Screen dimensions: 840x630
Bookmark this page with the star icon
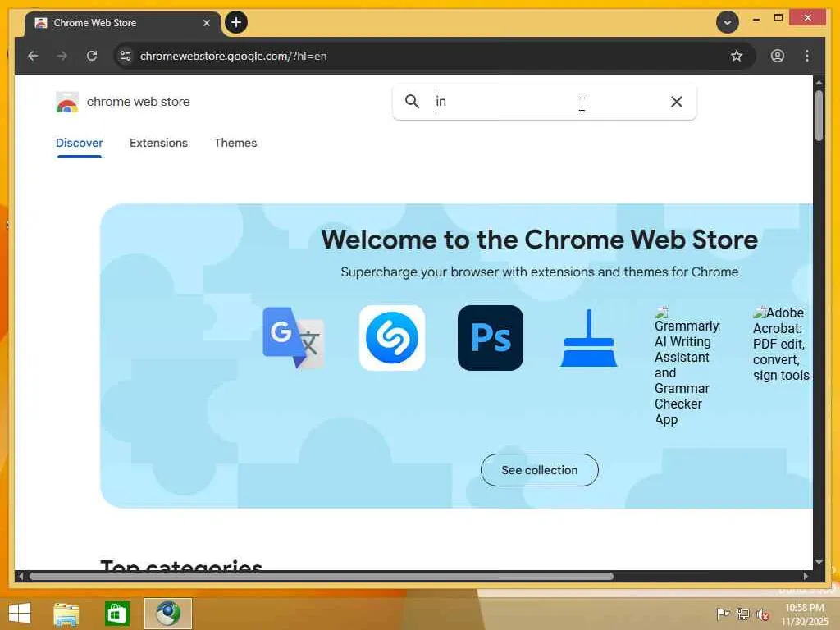[737, 56]
